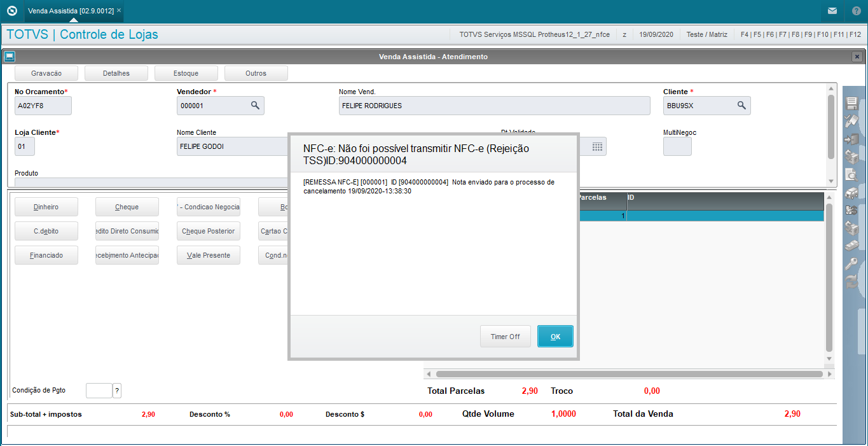Open the Detalhes menu
Viewport: 868px width, 446px height.
116,73
